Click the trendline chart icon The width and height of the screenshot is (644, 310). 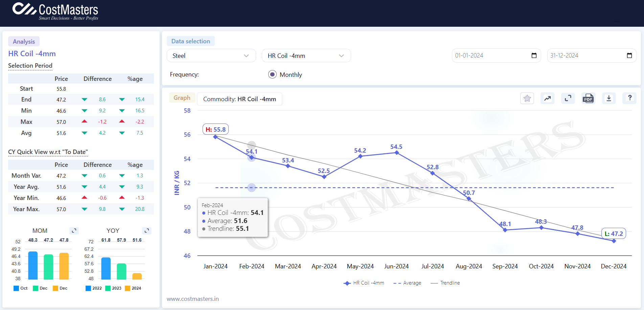click(547, 98)
